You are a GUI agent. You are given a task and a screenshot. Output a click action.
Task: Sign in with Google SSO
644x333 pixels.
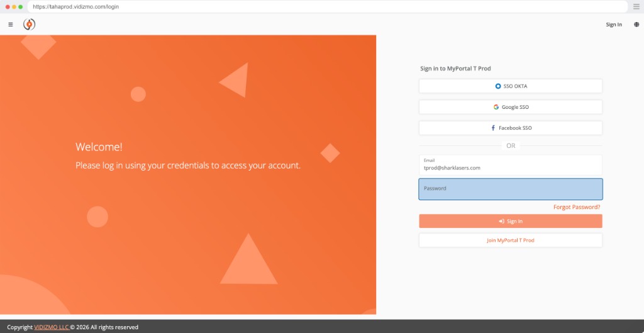511,107
